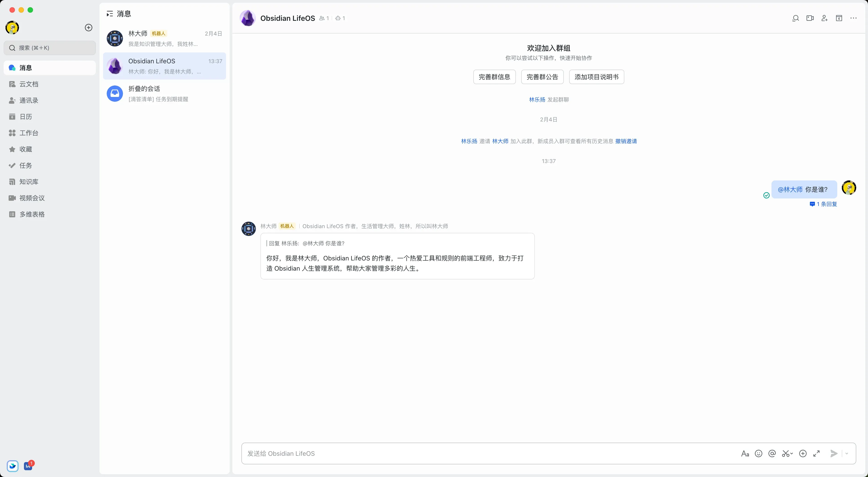The height and width of the screenshot is (477, 868).
Task: Open the notification app with red badge
Action: tap(28, 466)
